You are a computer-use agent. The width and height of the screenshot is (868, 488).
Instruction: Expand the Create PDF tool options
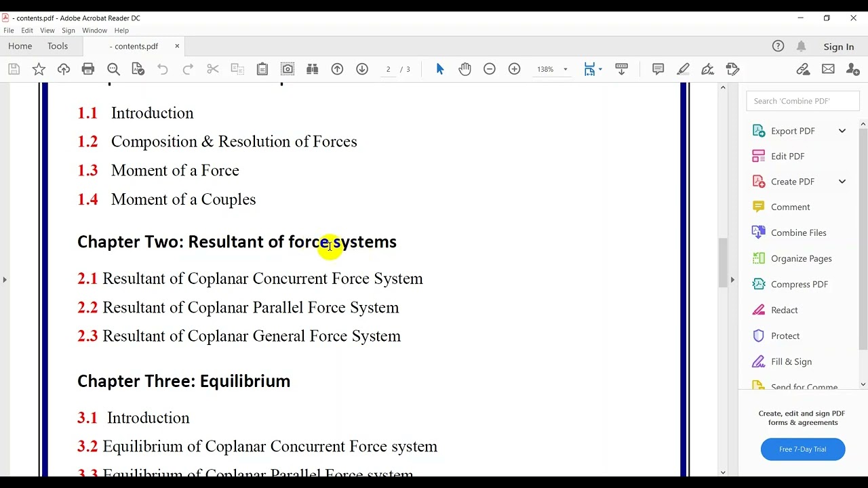pos(842,182)
